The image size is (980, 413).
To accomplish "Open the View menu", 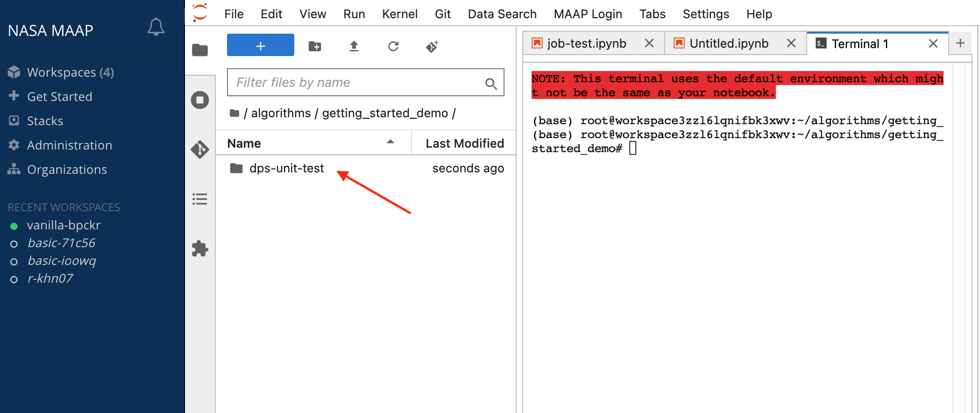I will (312, 14).
